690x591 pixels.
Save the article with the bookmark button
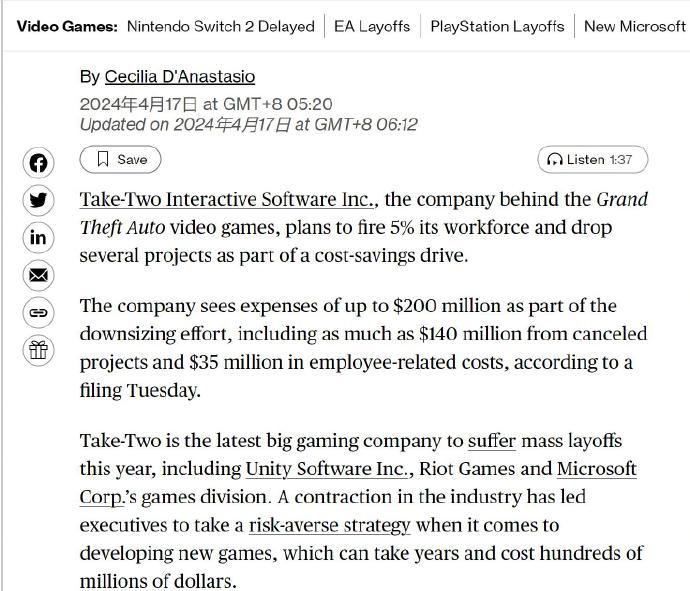(120, 159)
